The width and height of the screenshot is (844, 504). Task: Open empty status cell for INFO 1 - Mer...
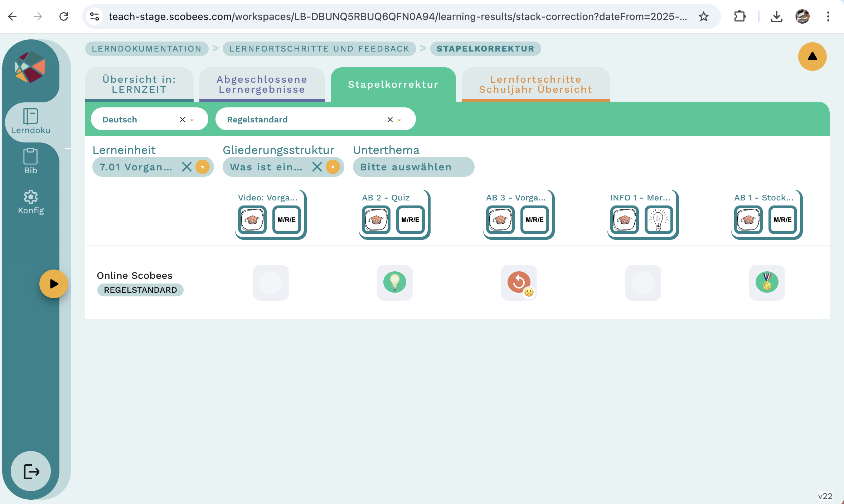[x=643, y=282]
